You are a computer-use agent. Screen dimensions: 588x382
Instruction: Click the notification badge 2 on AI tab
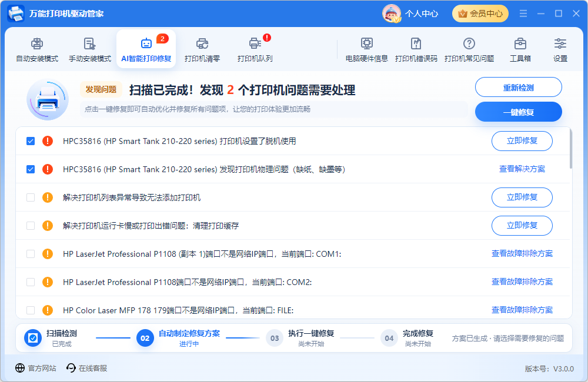coord(162,39)
